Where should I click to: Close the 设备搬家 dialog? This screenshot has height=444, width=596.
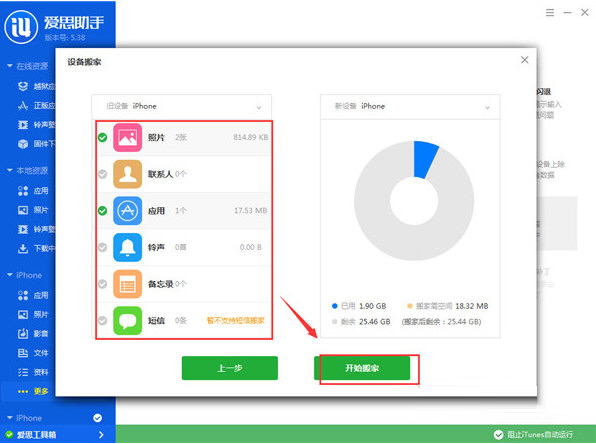(525, 60)
